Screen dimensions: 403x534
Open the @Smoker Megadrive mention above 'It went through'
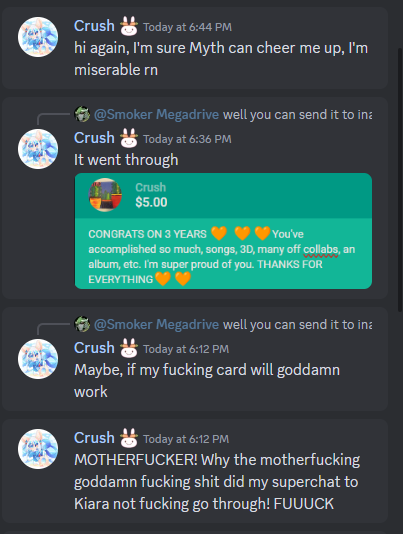pos(156,114)
